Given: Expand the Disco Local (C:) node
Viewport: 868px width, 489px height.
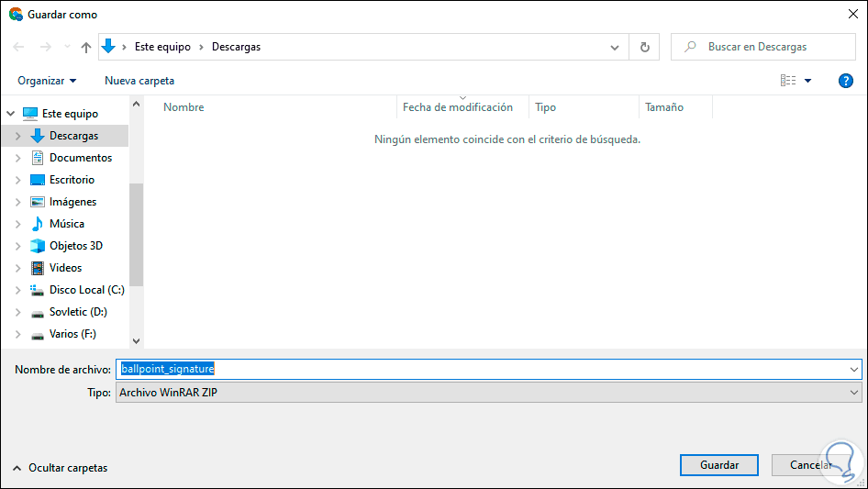Looking at the screenshot, I should coord(17,290).
